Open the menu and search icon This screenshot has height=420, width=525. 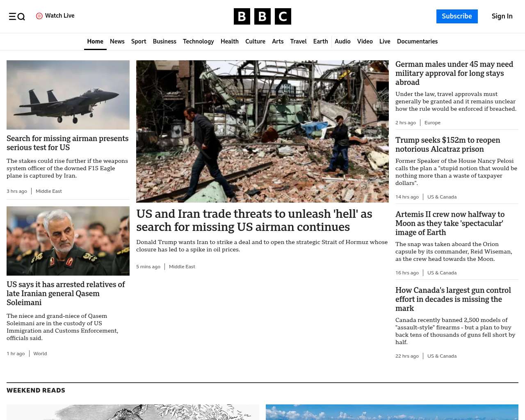[x=17, y=16]
